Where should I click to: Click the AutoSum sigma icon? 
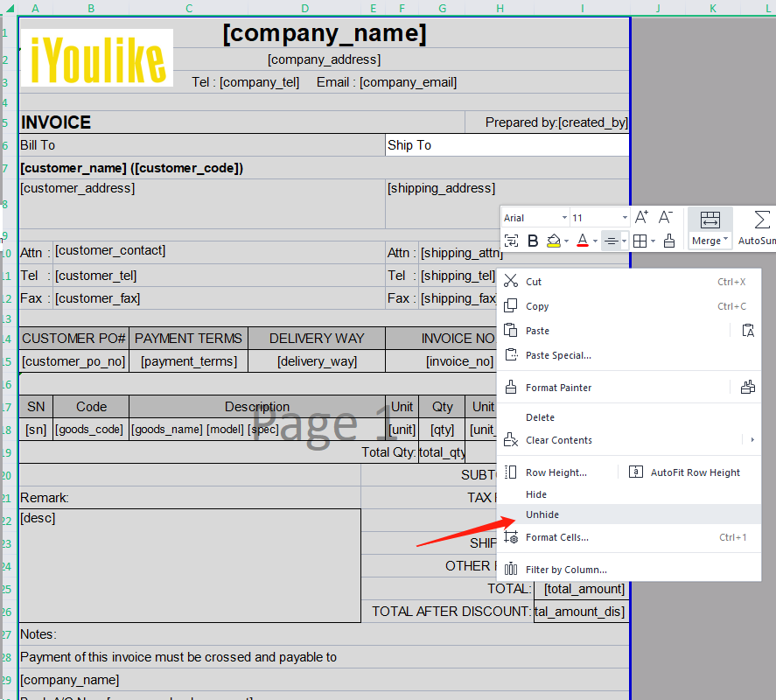[x=761, y=219]
